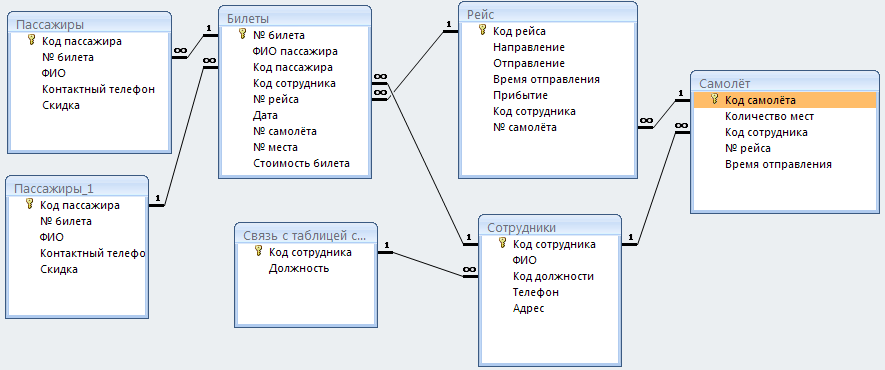The height and width of the screenshot is (370, 885).
Task: Select Код пассажира field in Билеты
Action: click(x=292, y=67)
